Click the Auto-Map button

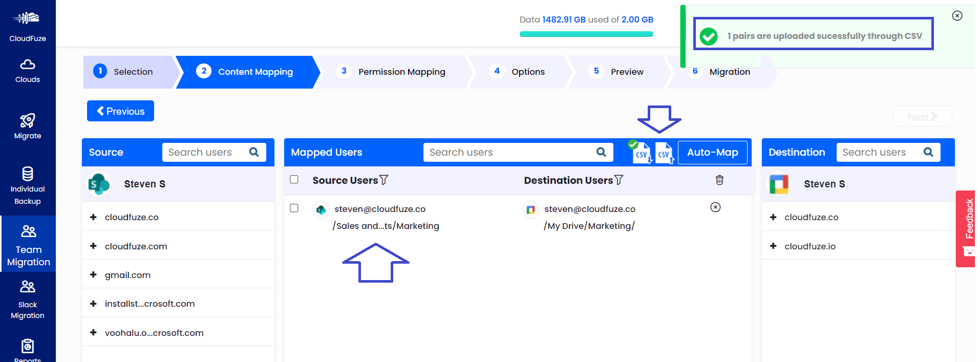click(x=712, y=152)
